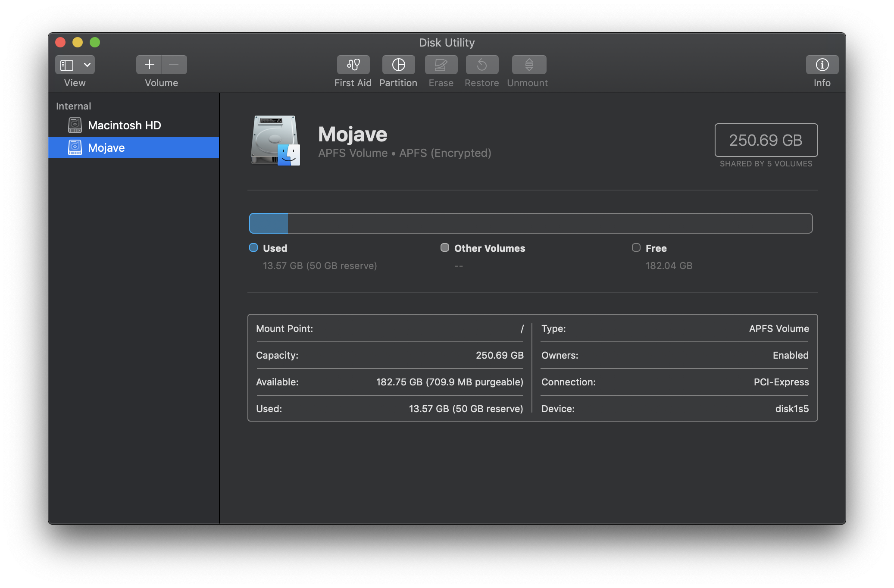Click the Capacity 250.69 GB table value
Viewport: 894px width, 588px height.
pos(500,355)
